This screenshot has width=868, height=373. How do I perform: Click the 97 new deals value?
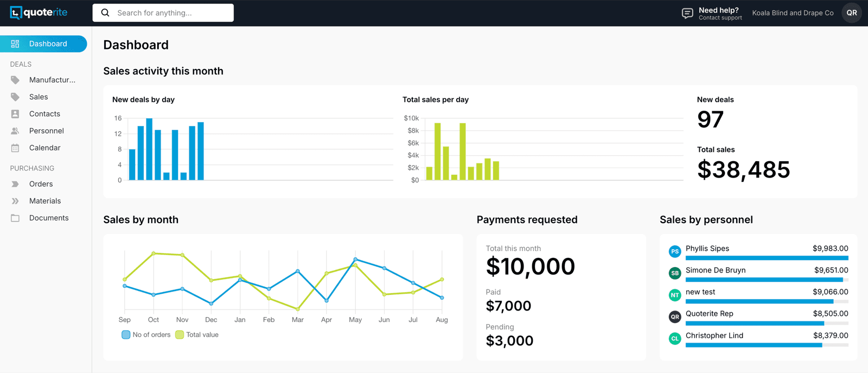[711, 119]
